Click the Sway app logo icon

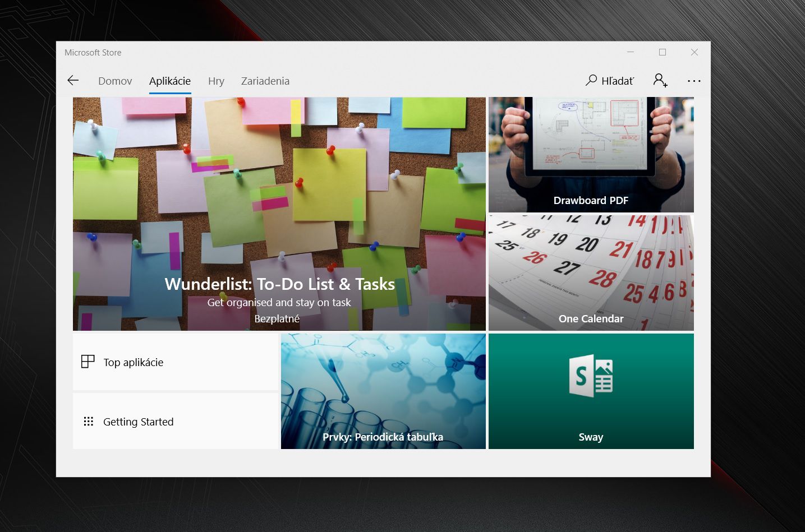591,376
